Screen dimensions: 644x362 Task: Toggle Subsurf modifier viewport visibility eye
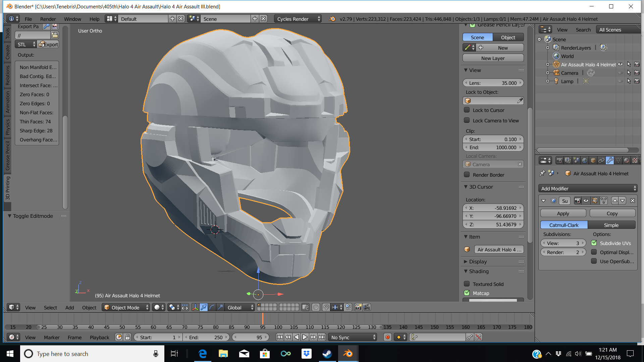(x=586, y=201)
